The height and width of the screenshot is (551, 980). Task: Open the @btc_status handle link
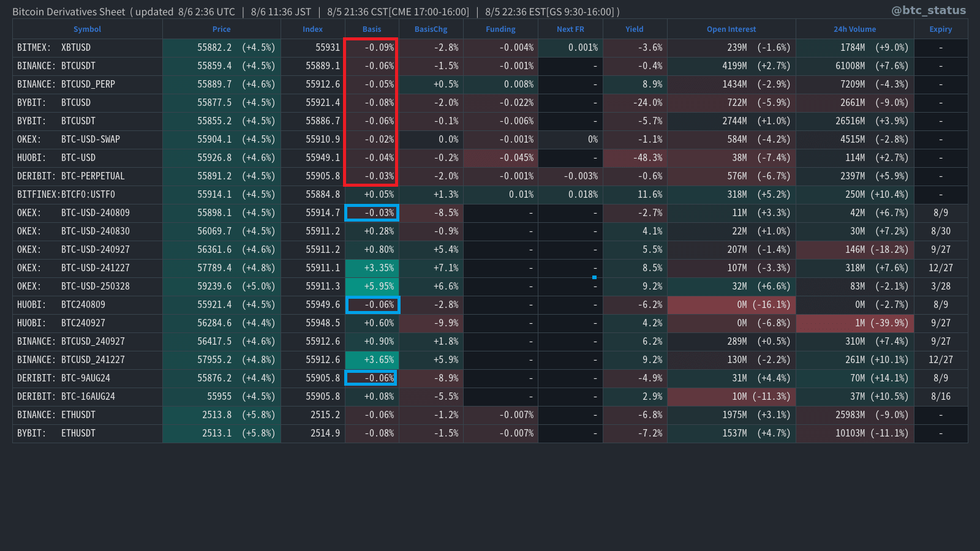(929, 10)
